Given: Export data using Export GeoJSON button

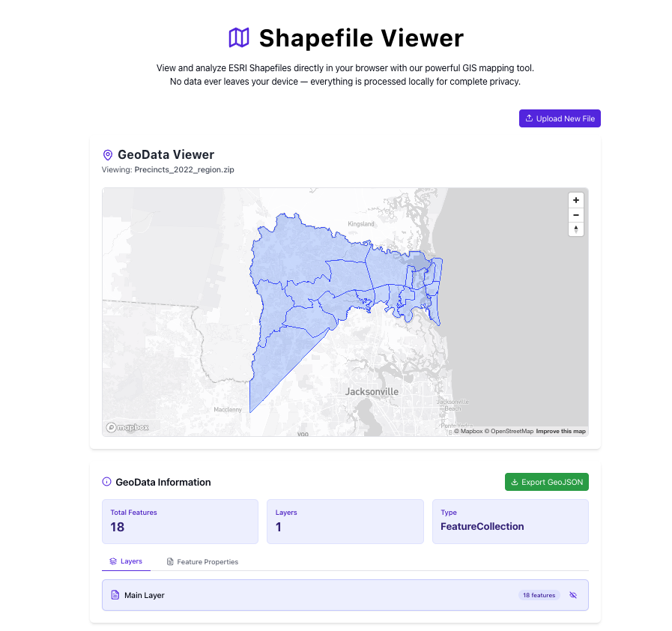Looking at the screenshot, I should (547, 482).
